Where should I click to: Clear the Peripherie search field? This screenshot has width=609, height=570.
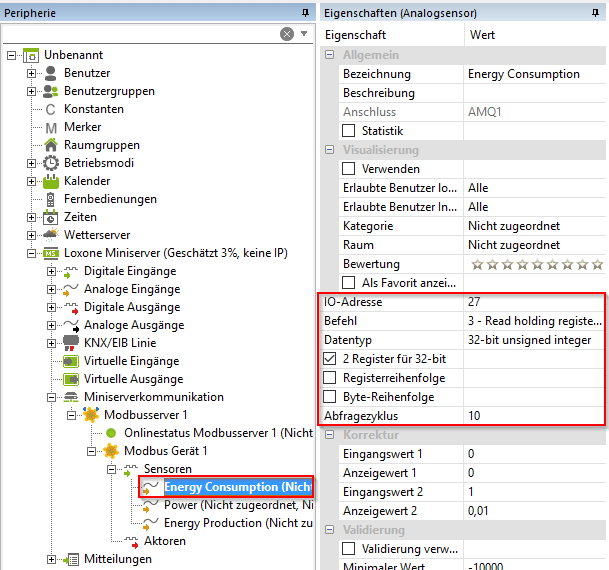pos(287,34)
